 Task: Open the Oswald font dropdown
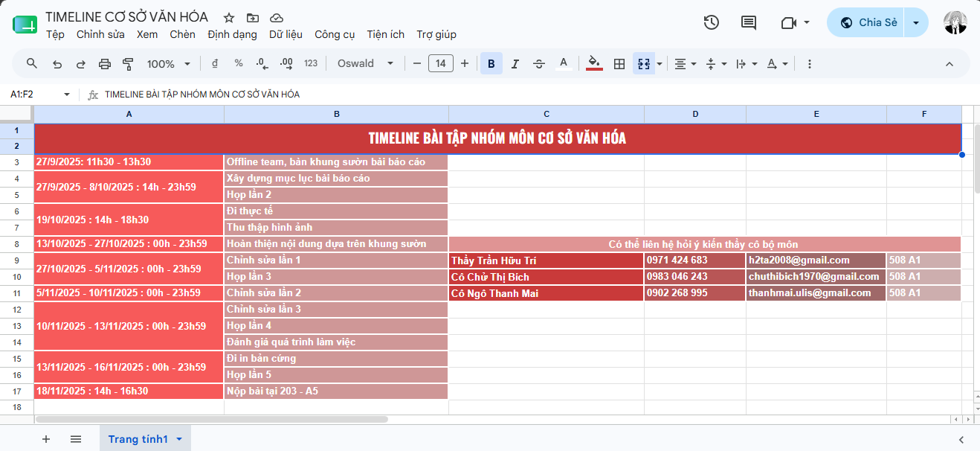coord(365,63)
